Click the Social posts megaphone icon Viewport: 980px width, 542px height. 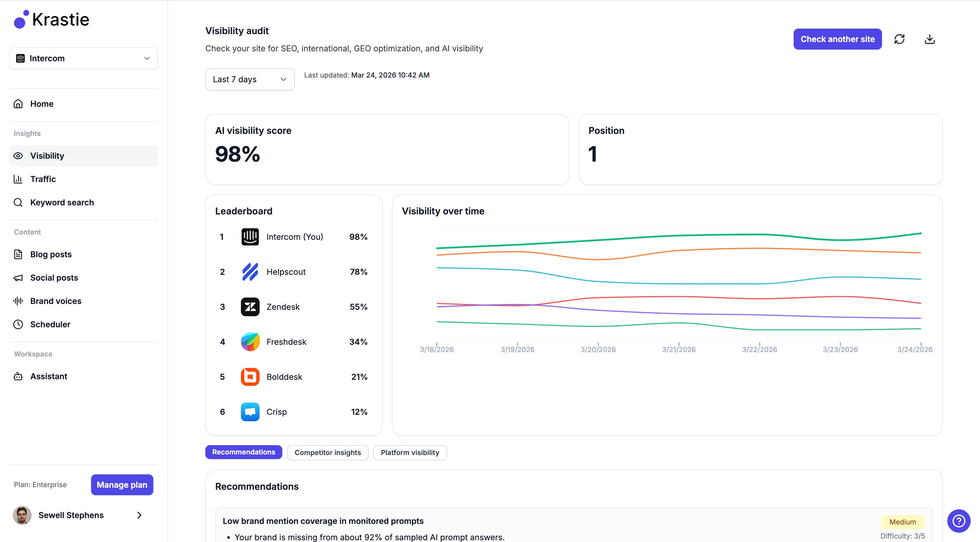coord(18,278)
